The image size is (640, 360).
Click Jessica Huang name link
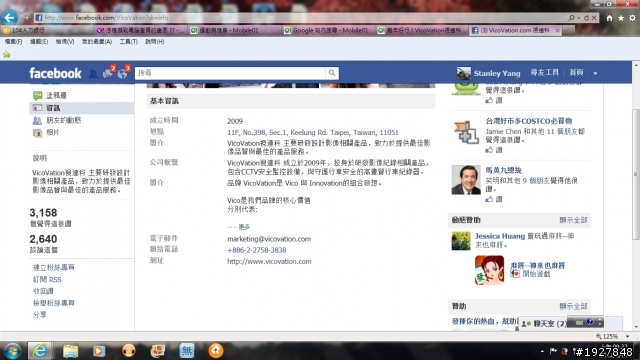(x=500, y=236)
